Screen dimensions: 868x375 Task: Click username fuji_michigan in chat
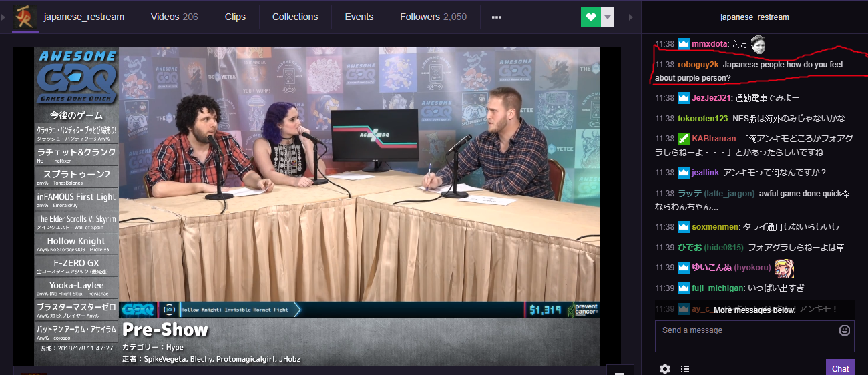point(718,288)
